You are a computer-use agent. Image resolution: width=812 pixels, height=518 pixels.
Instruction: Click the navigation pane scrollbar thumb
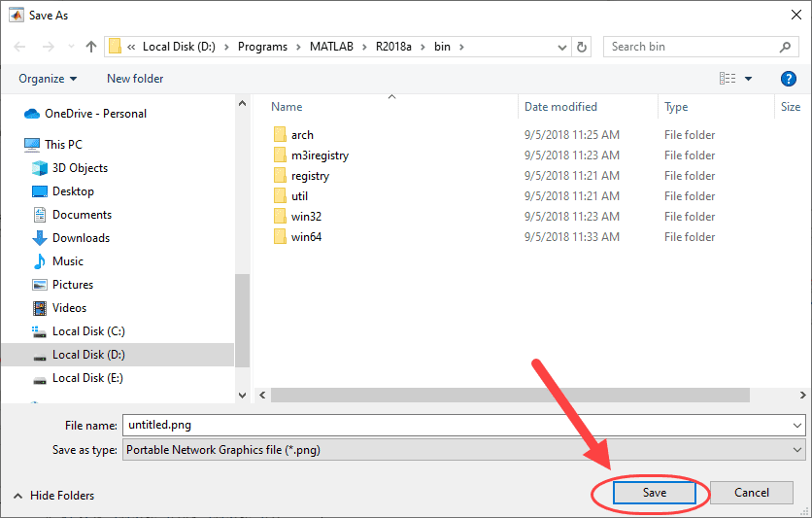coord(243,321)
